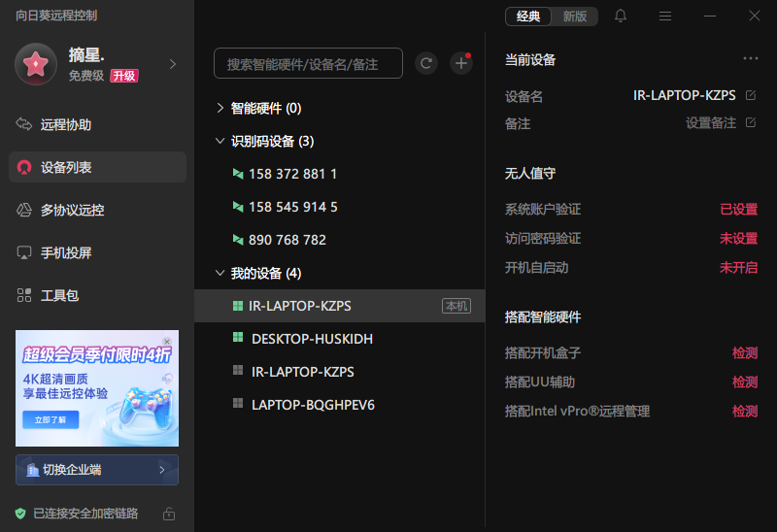Expand the 智能硬件 (0) group
Viewport: 777px width, 532px height.
[x=220, y=108]
